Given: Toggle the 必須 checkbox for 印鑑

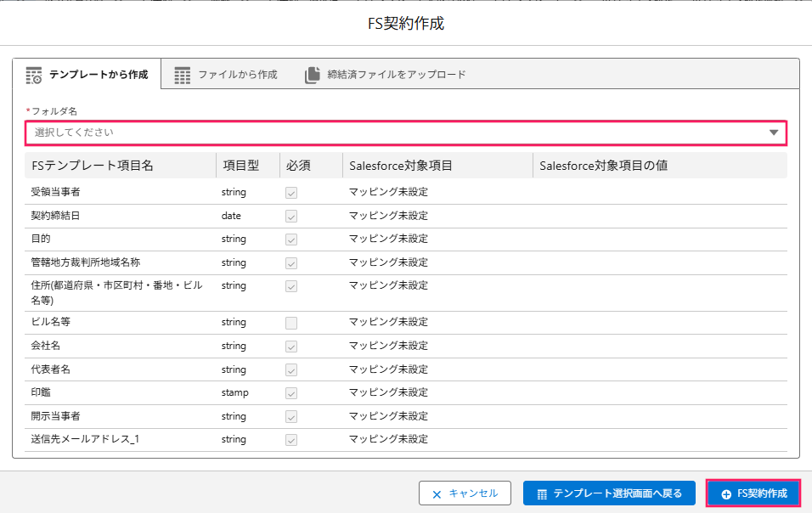Looking at the screenshot, I should (x=291, y=393).
